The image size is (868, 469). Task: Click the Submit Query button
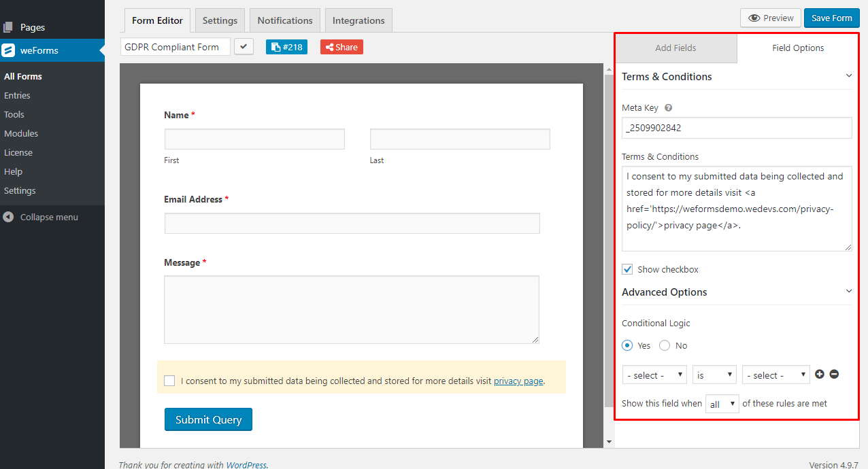[x=208, y=419]
